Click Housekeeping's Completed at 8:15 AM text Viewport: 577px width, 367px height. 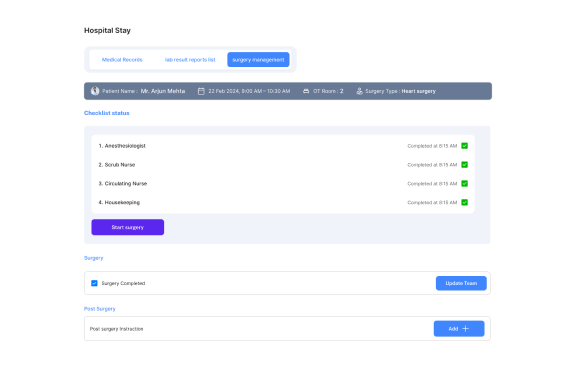pyautogui.click(x=432, y=202)
